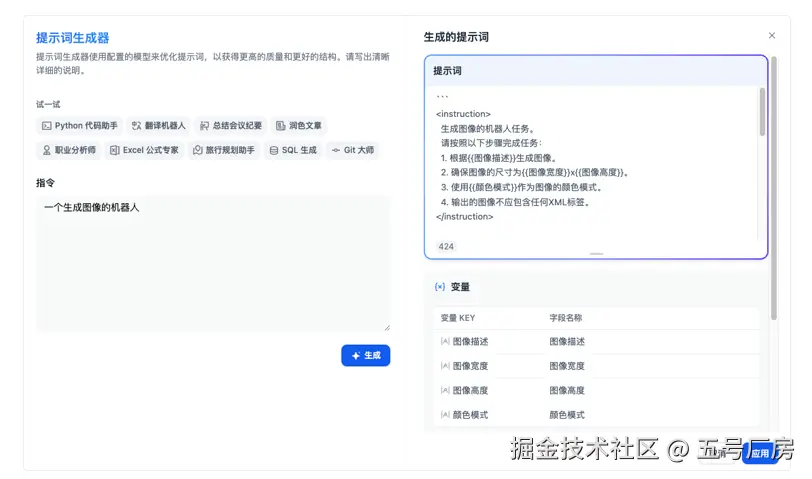Click the text-type icon beside 颜色模式 key
The width and height of the screenshot is (812, 479).
[445, 414]
